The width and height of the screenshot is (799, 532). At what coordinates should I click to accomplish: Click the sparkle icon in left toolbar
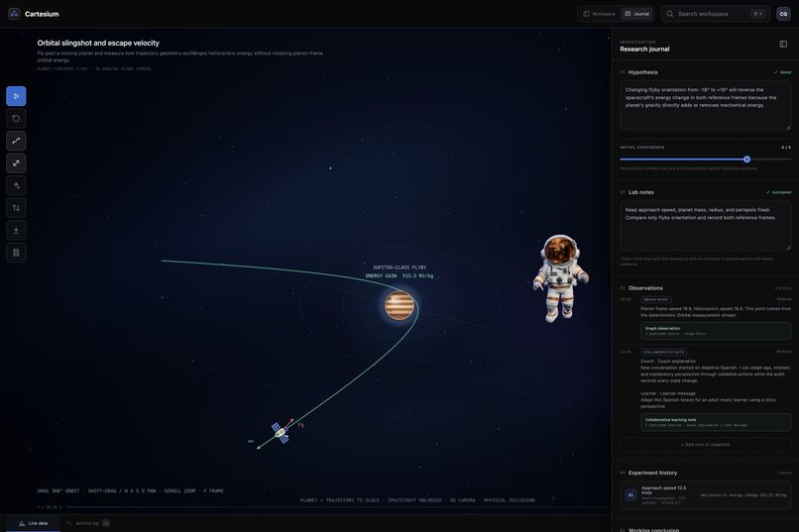pos(16,186)
